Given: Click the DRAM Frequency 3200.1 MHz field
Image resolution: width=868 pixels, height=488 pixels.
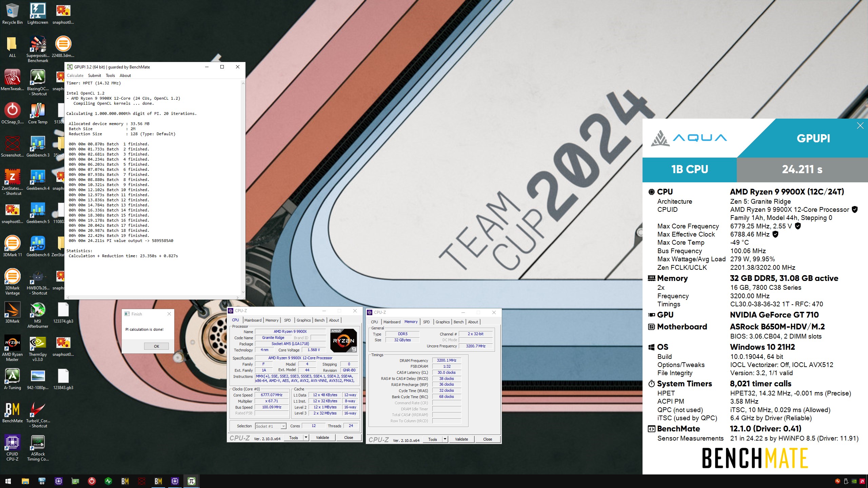Looking at the screenshot, I should point(447,360).
